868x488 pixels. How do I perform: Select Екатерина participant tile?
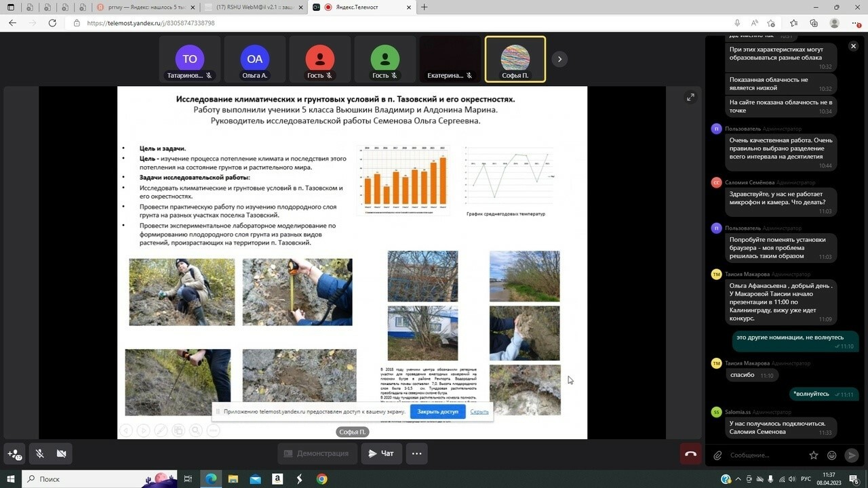[x=450, y=59]
